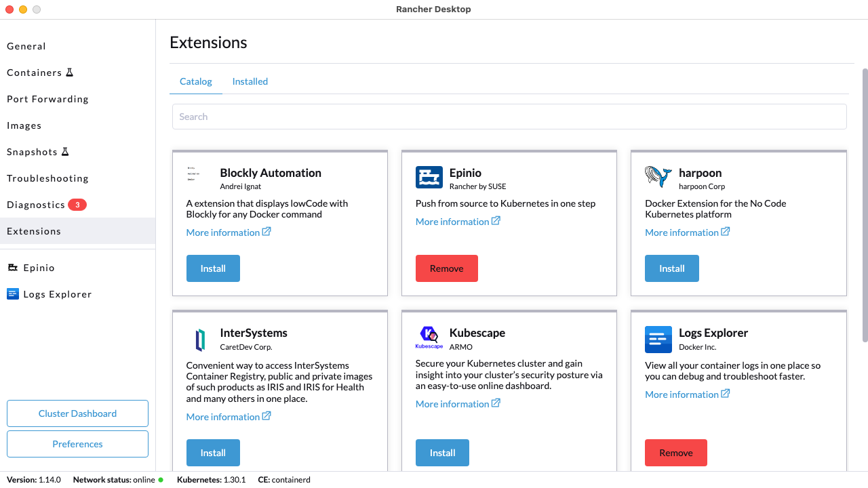The width and height of the screenshot is (868, 488).
Task: Click the external link icon in Kubescape card
Action: (x=496, y=403)
